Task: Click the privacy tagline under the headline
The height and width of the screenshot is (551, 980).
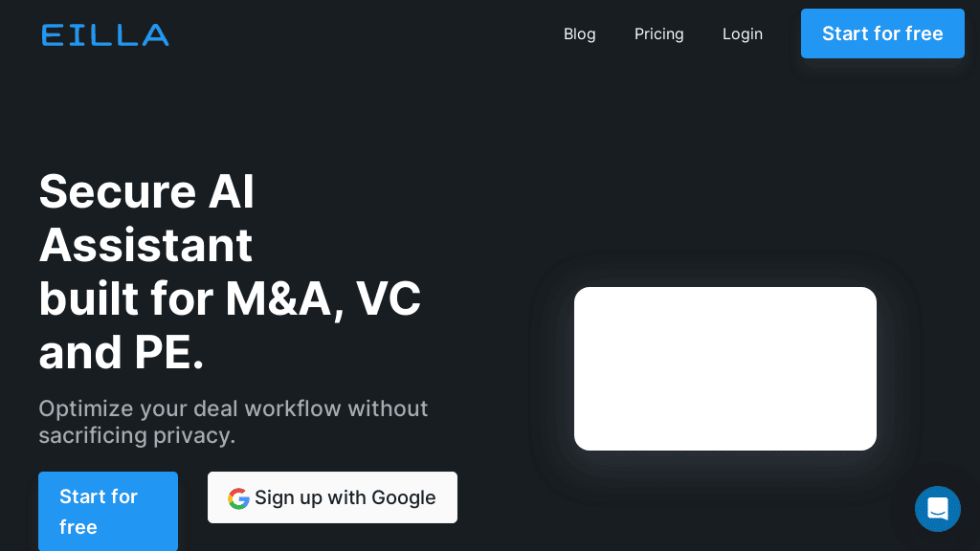Action: (234, 422)
